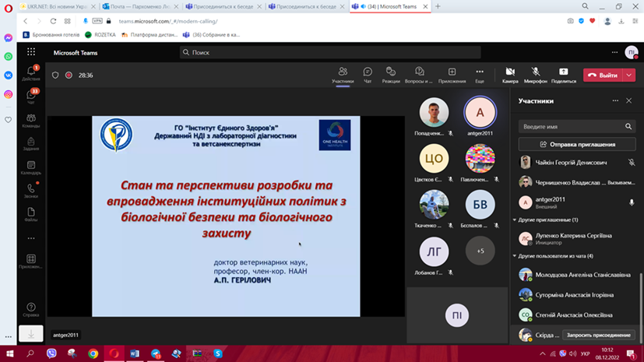Open More (Еще) options in meeting toolbar
The width and height of the screenshot is (644, 362).
point(480,76)
